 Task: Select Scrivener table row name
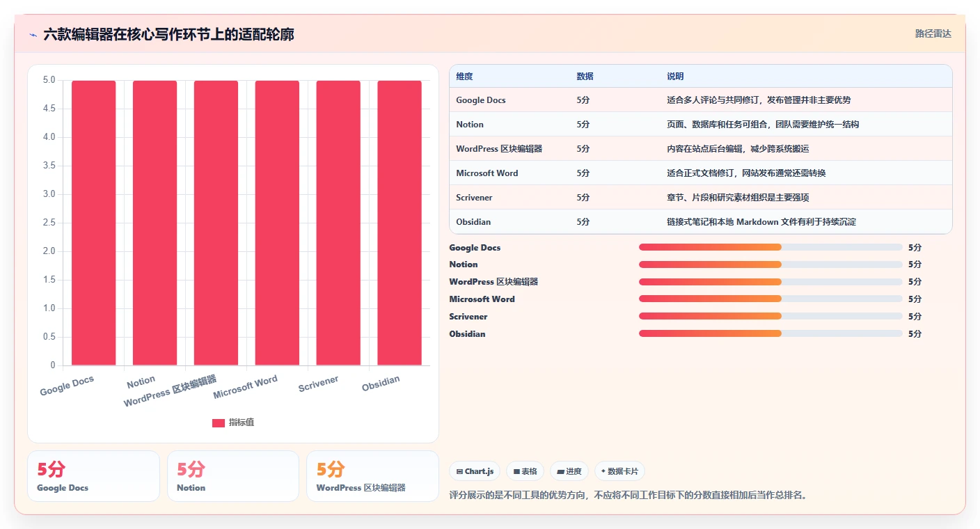(474, 198)
